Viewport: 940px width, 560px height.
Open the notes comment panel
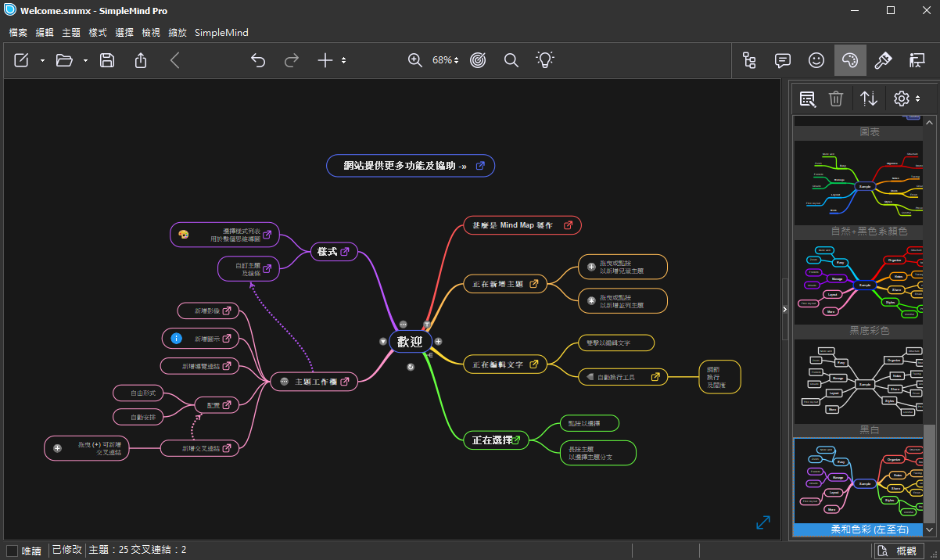[x=783, y=60]
